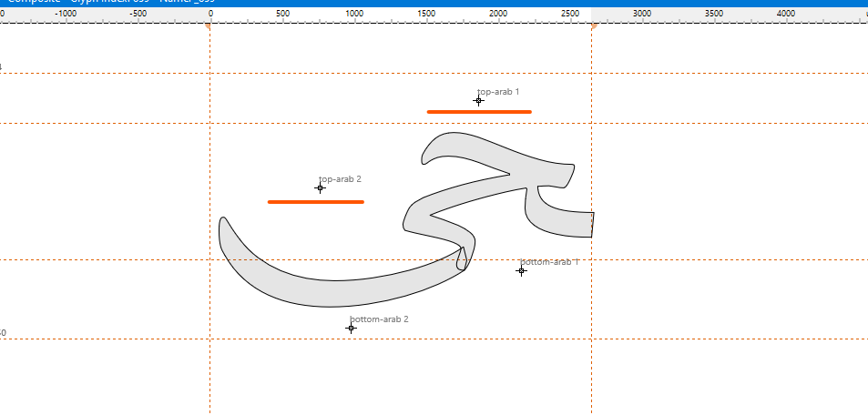Select the orange mark line under top-arab 1
The height and width of the screenshot is (415, 868).
click(479, 112)
